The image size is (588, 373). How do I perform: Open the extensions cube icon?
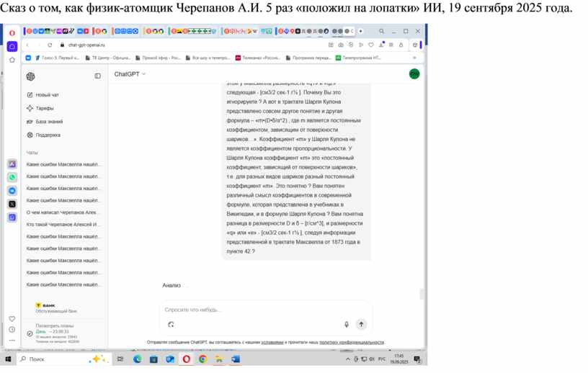pyautogui.click(x=415, y=45)
